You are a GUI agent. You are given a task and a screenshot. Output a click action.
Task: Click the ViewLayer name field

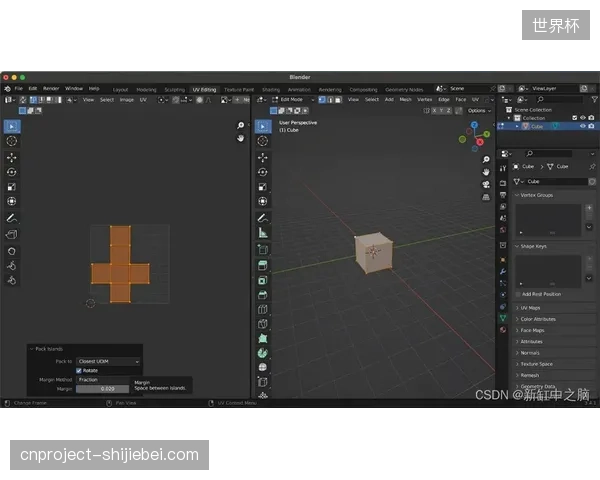554,88
